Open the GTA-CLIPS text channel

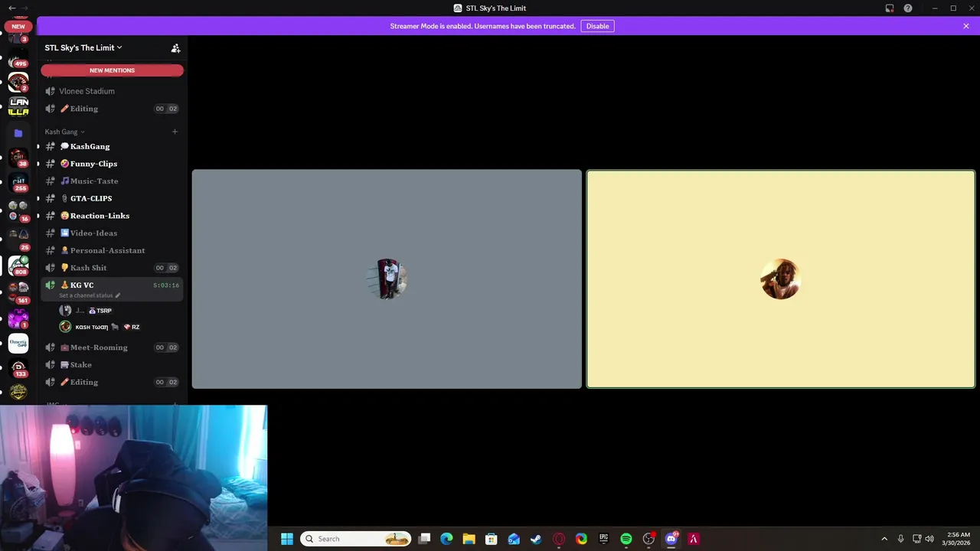coord(112,198)
